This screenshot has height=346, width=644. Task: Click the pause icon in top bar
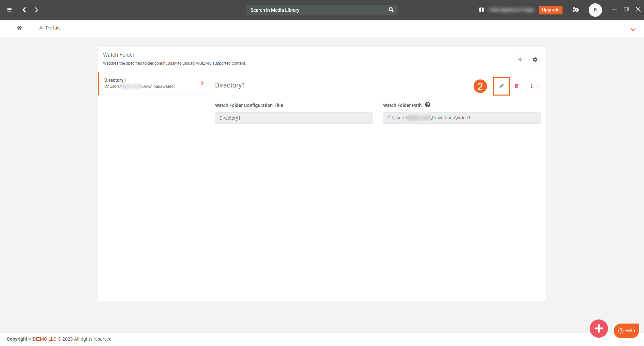[481, 10]
